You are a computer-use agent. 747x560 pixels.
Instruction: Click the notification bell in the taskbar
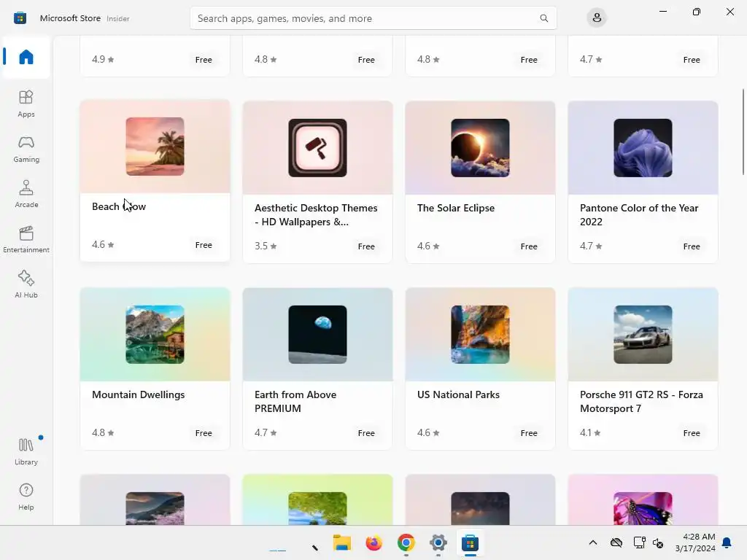click(727, 542)
